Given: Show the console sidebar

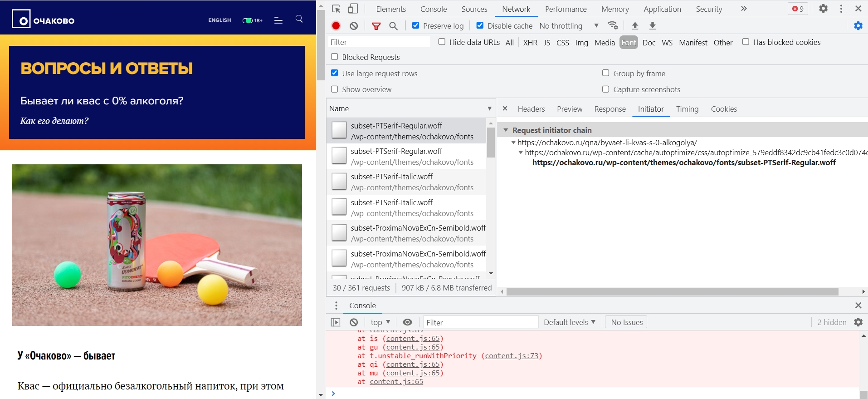Looking at the screenshot, I should [336, 322].
